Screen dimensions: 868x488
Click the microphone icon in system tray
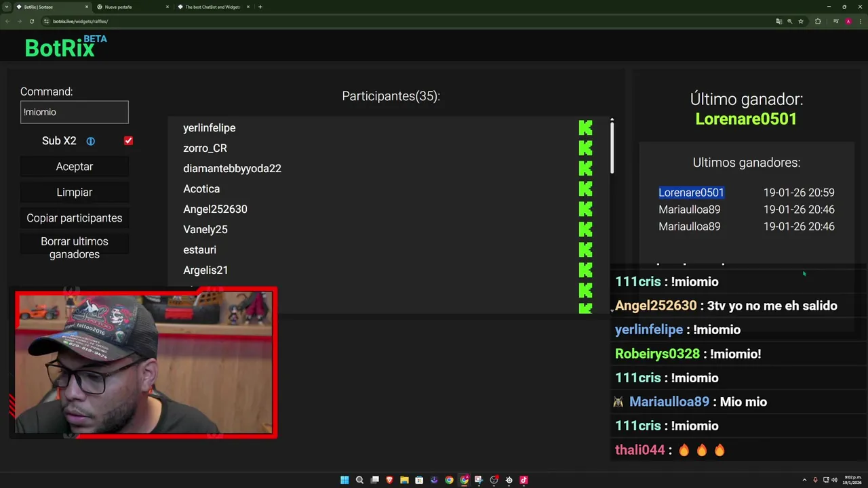tap(815, 480)
